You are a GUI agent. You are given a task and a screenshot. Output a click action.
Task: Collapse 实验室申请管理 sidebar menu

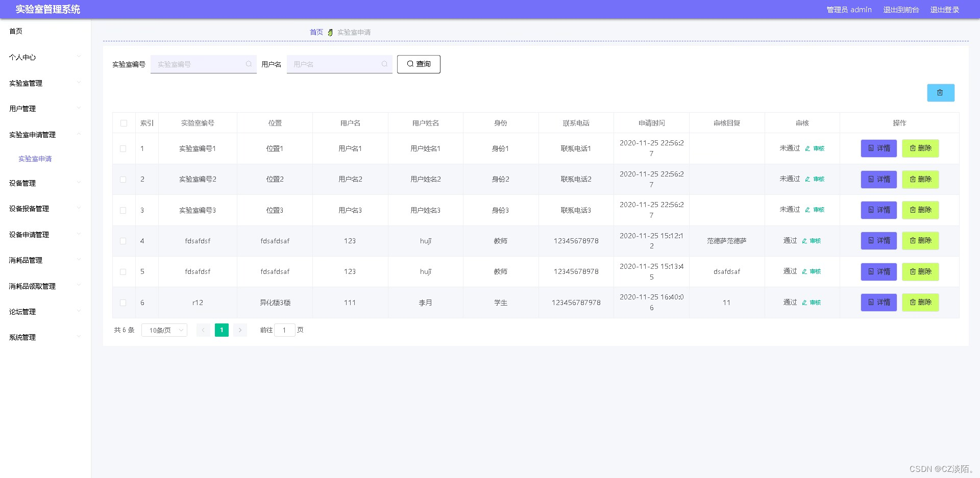click(45, 135)
